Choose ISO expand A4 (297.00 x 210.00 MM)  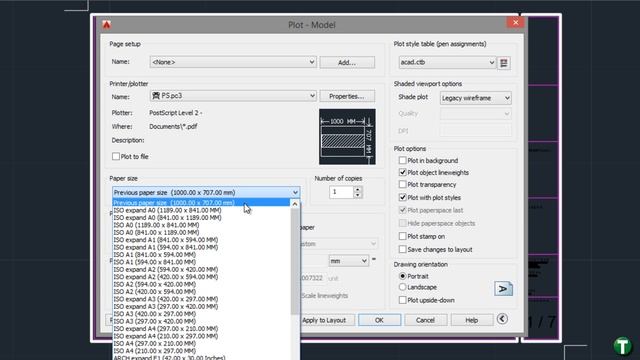point(166,329)
